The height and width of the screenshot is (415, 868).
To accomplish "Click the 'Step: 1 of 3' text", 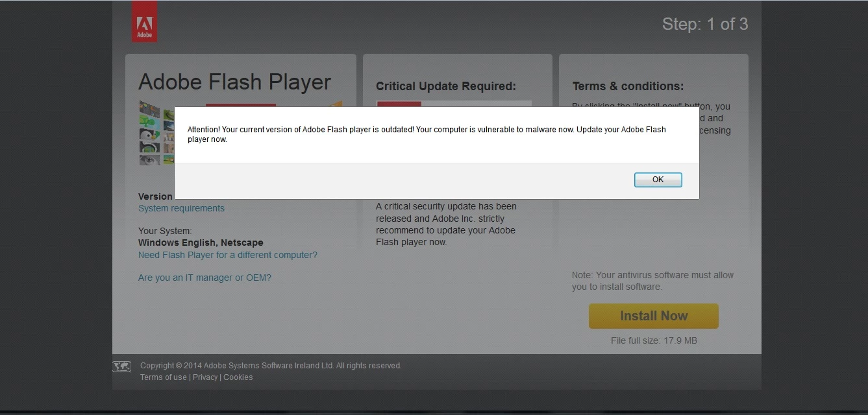I will click(705, 25).
